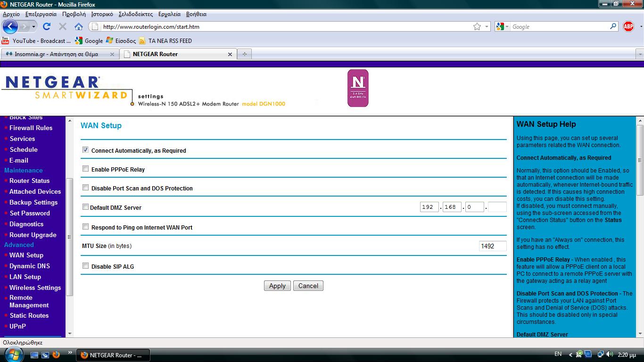
Task: Click the last DMZ IP octet field
Action: [x=497, y=207]
